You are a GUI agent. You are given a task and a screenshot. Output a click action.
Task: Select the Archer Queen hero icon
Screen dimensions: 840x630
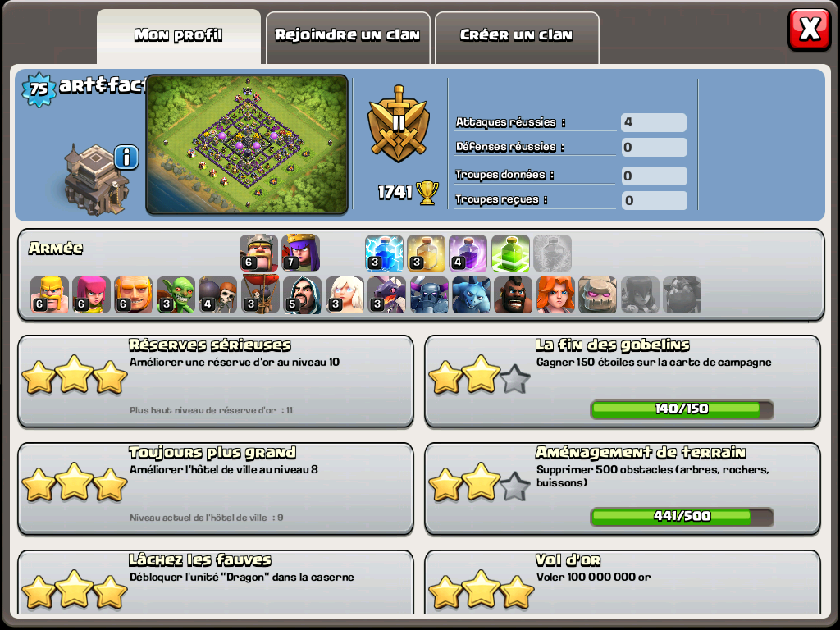pos(301,253)
